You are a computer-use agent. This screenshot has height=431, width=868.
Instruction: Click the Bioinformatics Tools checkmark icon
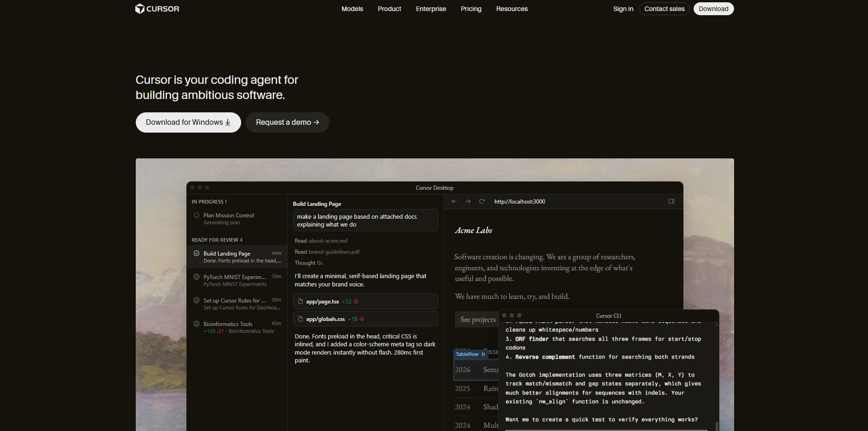pyautogui.click(x=197, y=324)
